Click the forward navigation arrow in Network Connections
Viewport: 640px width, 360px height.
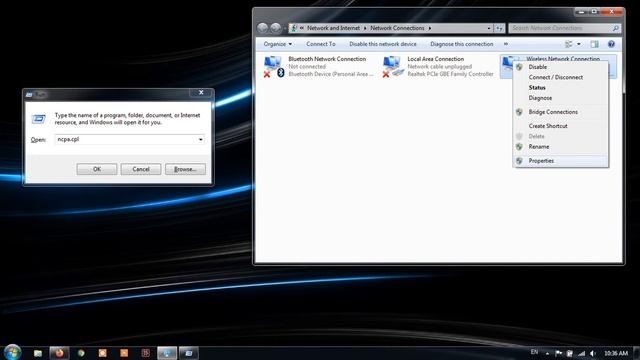click(x=276, y=28)
